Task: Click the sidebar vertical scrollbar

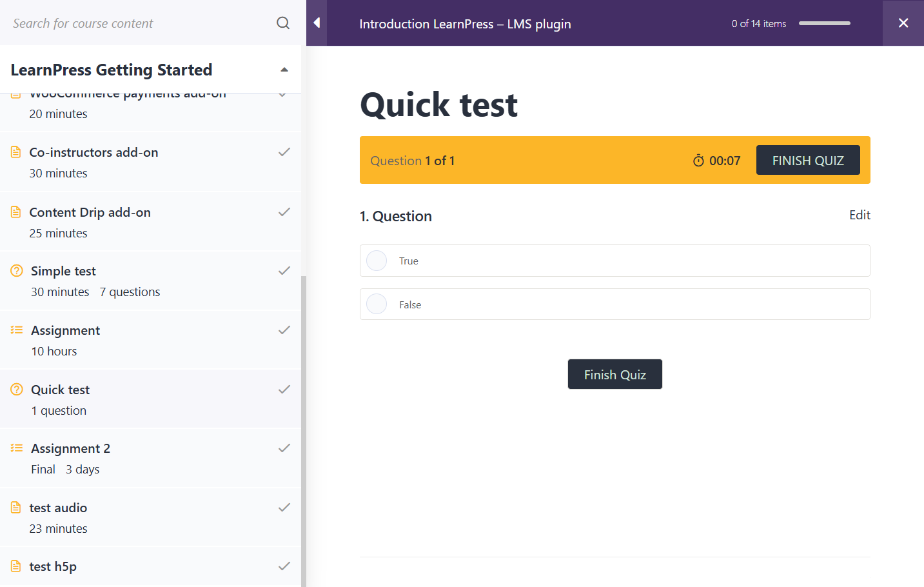Action: [x=304, y=431]
